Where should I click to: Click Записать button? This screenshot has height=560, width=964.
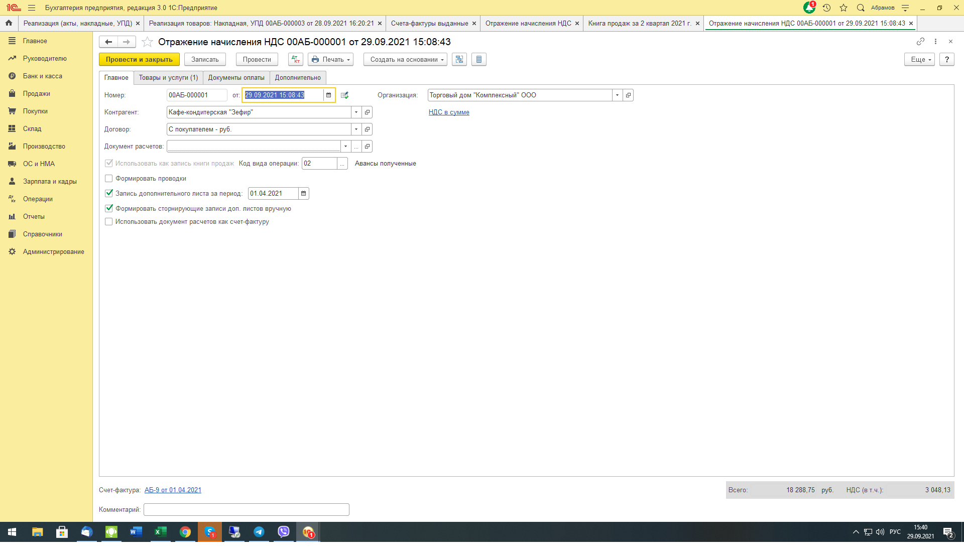coord(205,59)
